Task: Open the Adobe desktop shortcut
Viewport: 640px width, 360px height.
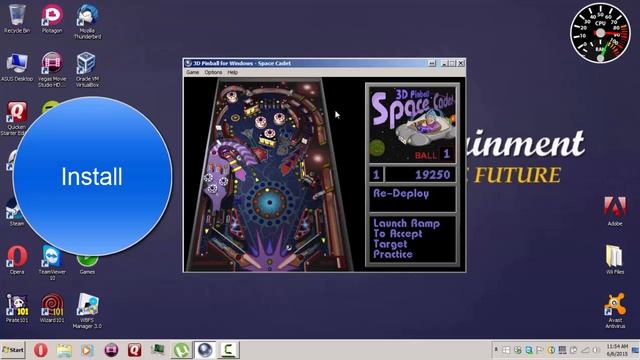Action: click(615, 211)
